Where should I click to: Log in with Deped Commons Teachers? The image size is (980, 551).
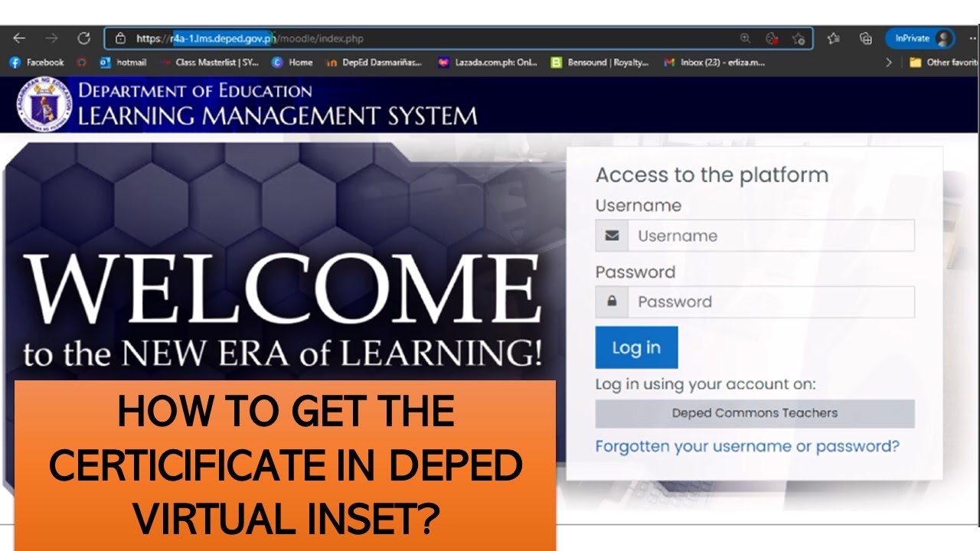point(755,413)
